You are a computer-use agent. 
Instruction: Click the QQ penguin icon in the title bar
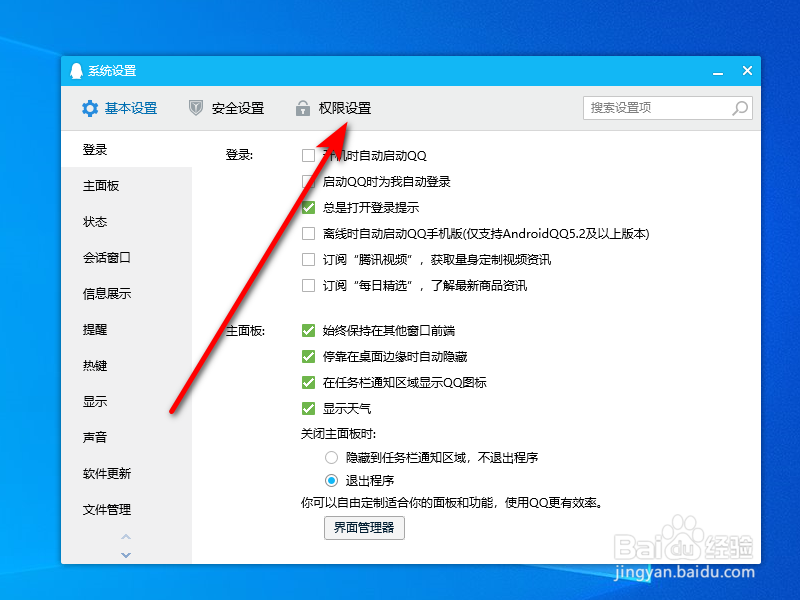[77, 71]
